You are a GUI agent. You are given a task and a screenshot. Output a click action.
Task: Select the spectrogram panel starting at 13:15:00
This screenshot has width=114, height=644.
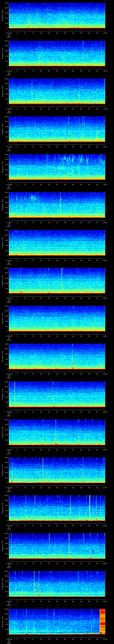pos(57,54)
